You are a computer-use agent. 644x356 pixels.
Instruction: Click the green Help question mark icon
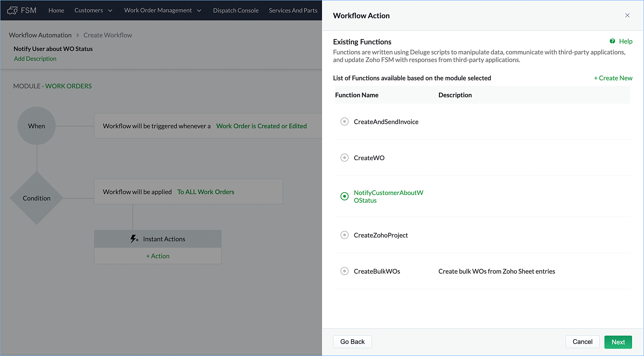tap(612, 41)
